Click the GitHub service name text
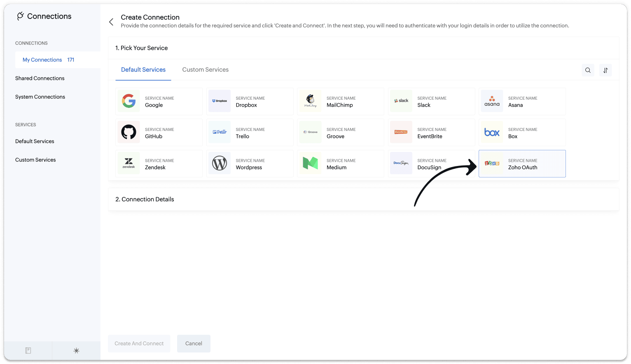The height and width of the screenshot is (364, 631). 154,137
